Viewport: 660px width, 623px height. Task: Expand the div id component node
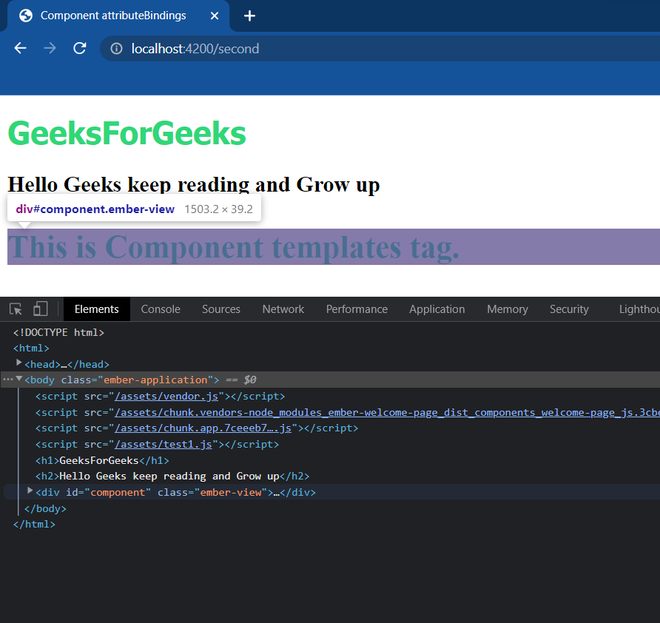[x=31, y=491]
